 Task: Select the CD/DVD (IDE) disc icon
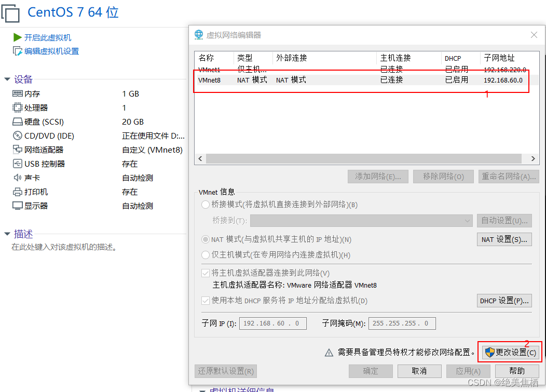[x=18, y=136]
